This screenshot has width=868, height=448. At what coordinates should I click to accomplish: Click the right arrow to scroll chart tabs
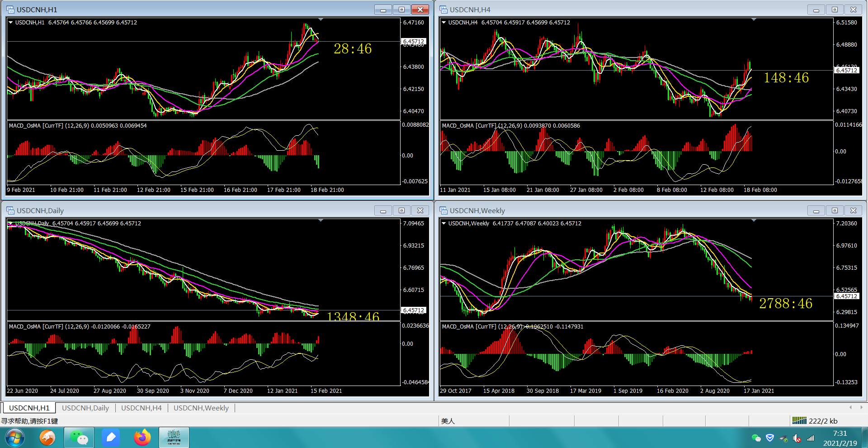[861, 407]
